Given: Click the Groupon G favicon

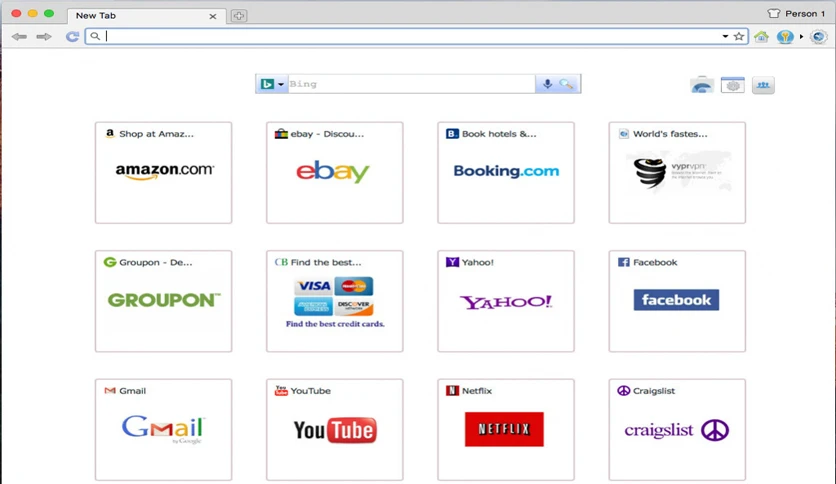Looking at the screenshot, I should [x=110, y=262].
